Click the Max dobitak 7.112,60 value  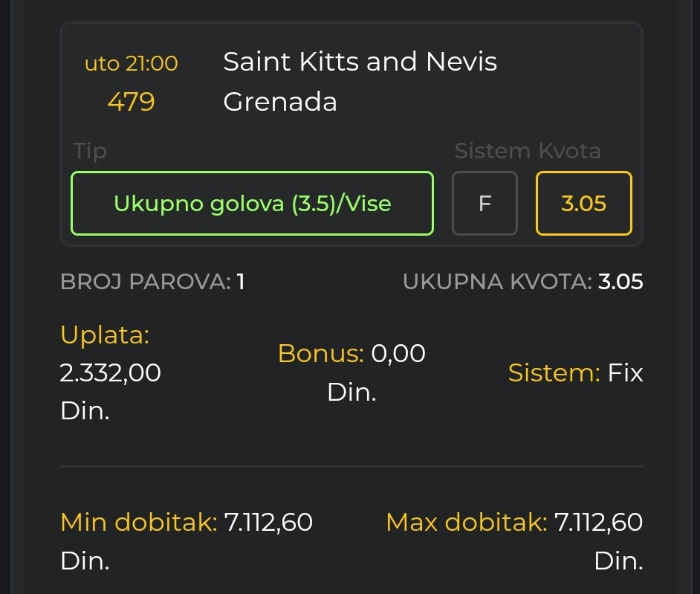598,522
